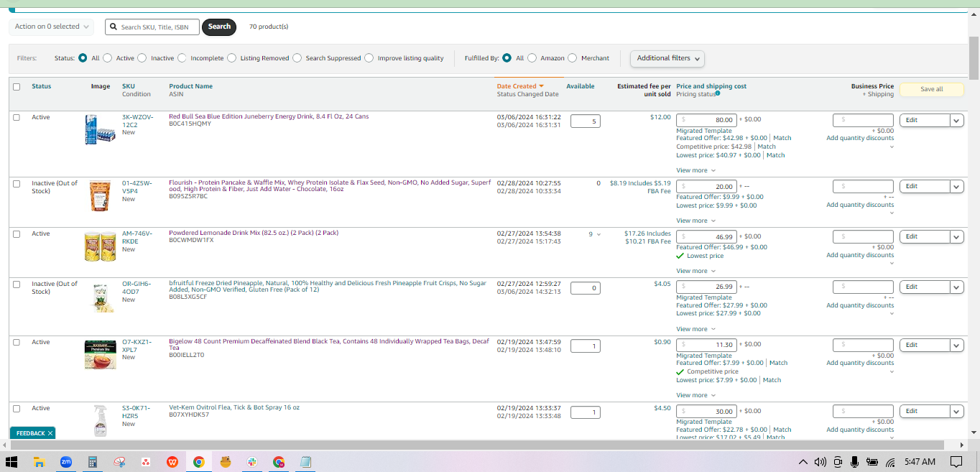Viewport: 980px width, 472px height.
Task: Click the Save all button
Action: click(931, 89)
